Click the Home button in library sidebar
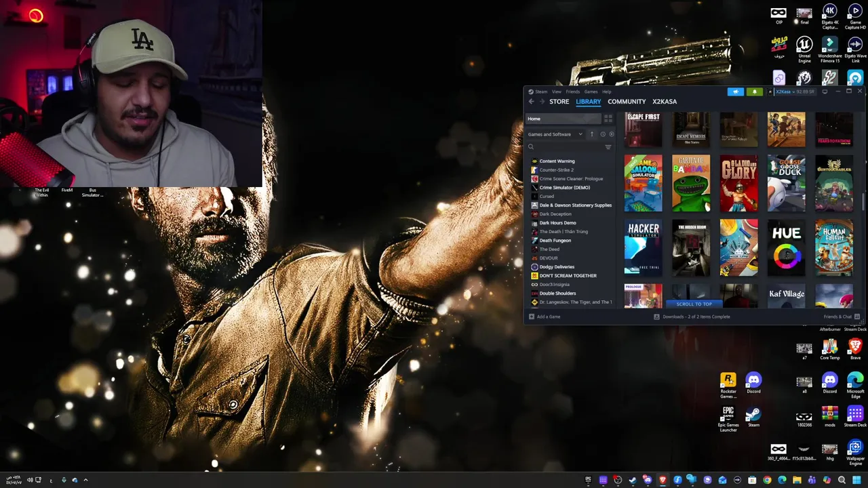Viewport: 868px width, 488px height. pos(564,119)
